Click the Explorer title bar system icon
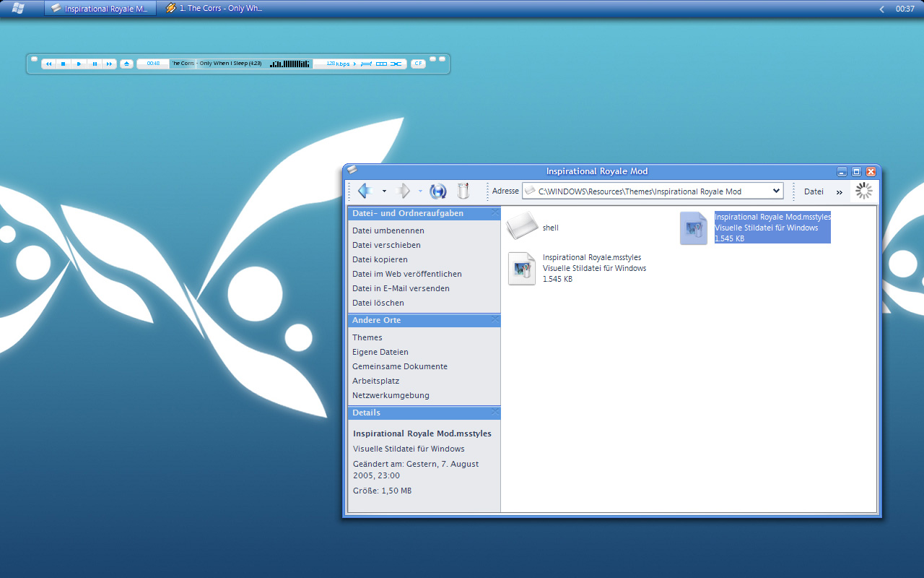Screen dimensions: 924x578 [352, 170]
